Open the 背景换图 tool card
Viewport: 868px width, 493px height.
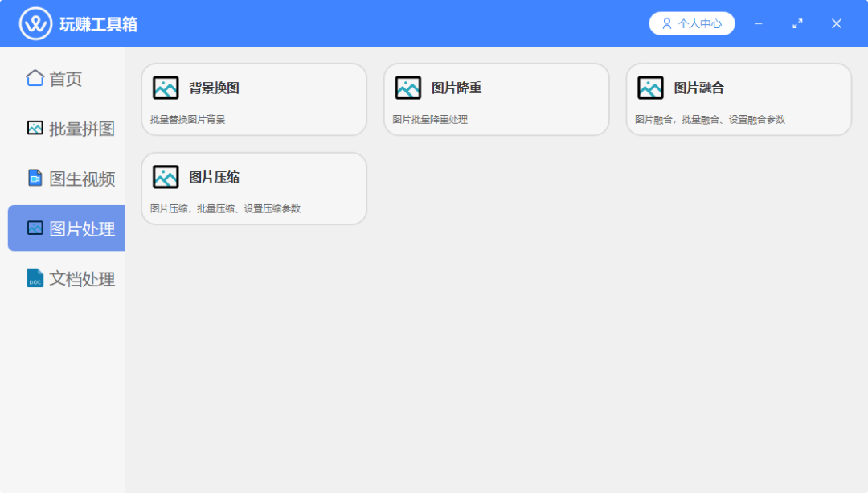click(x=254, y=99)
